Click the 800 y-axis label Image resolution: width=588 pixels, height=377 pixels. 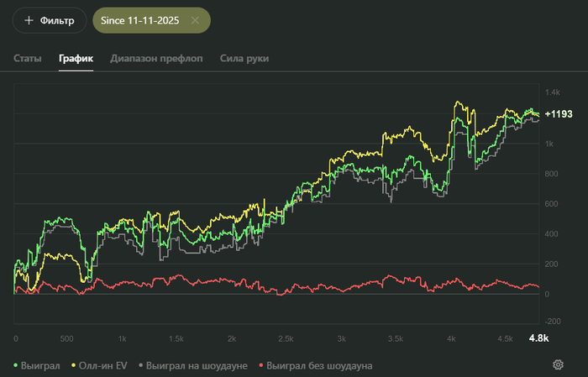(551, 174)
